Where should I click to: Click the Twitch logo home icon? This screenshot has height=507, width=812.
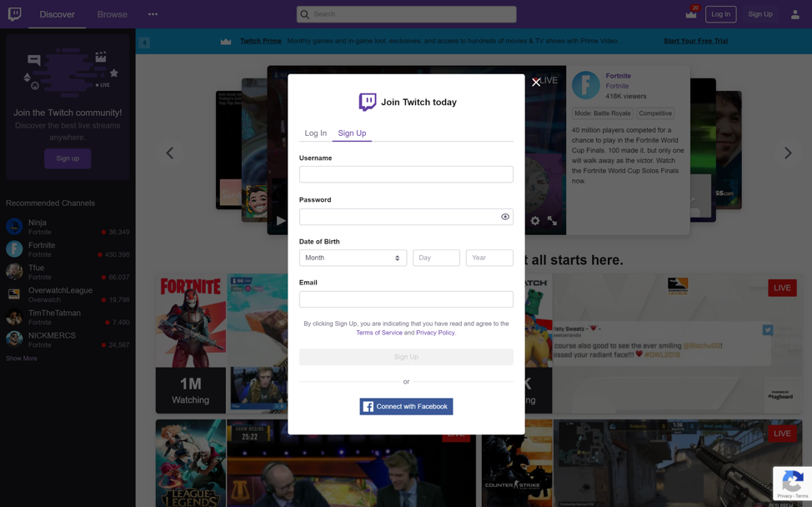(x=14, y=14)
